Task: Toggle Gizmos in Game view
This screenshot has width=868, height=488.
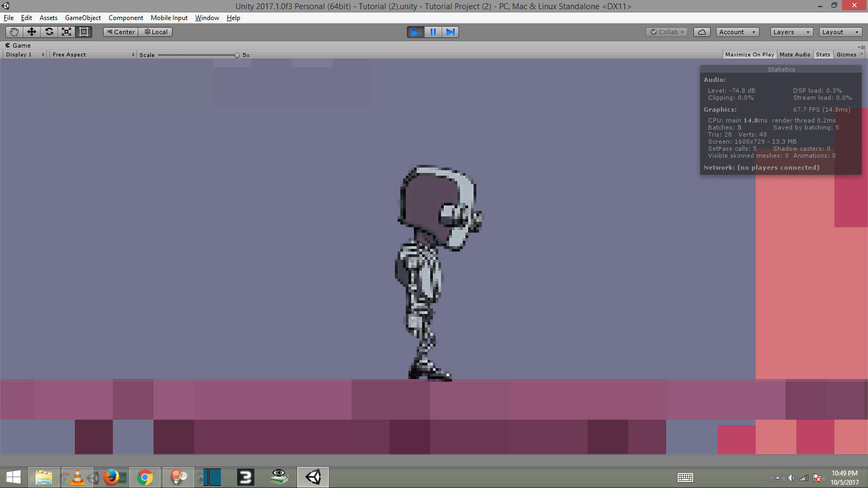Action: tap(846, 55)
